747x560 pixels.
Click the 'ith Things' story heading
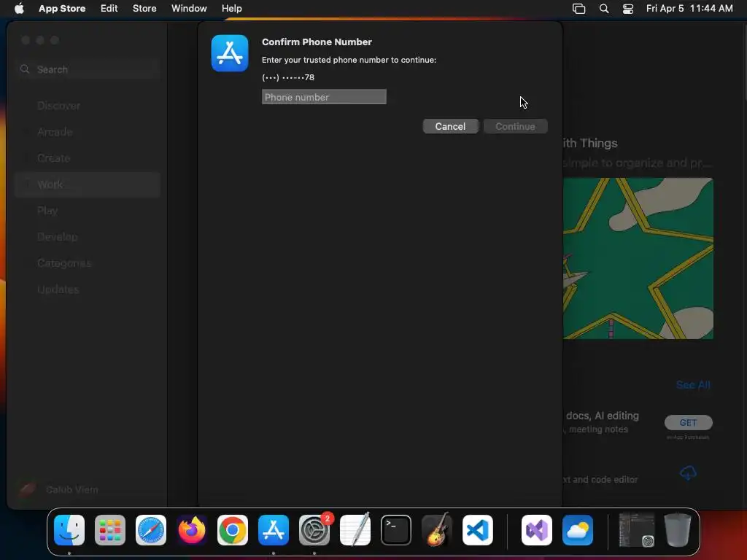pos(590,143)
